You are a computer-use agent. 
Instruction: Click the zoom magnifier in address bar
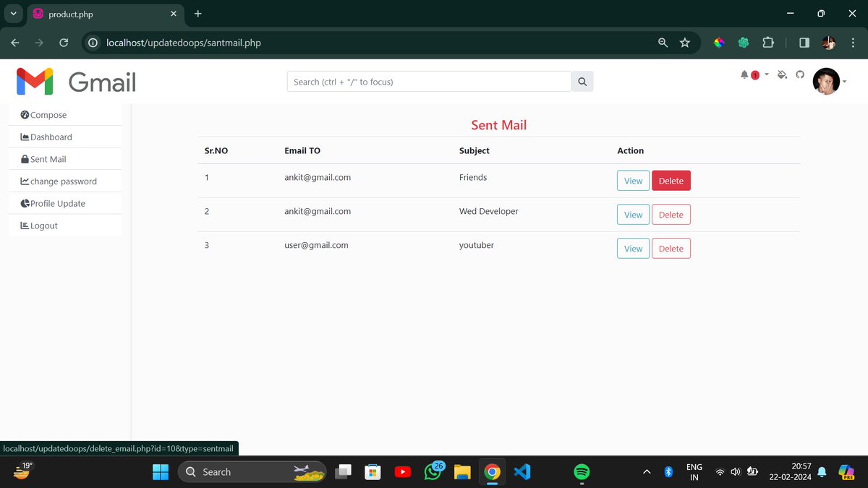tap(663, 43)
